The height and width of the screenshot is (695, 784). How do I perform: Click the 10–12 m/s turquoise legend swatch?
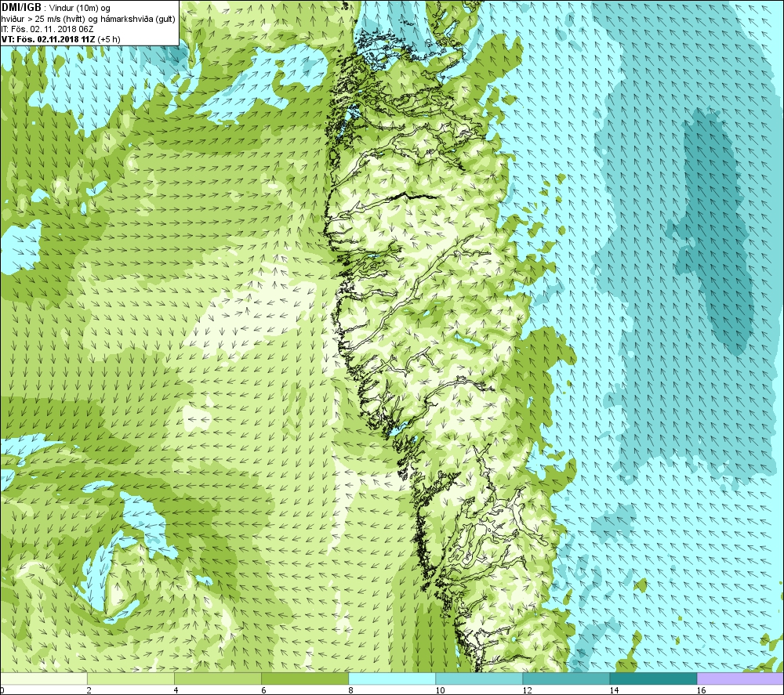[479, 679]
